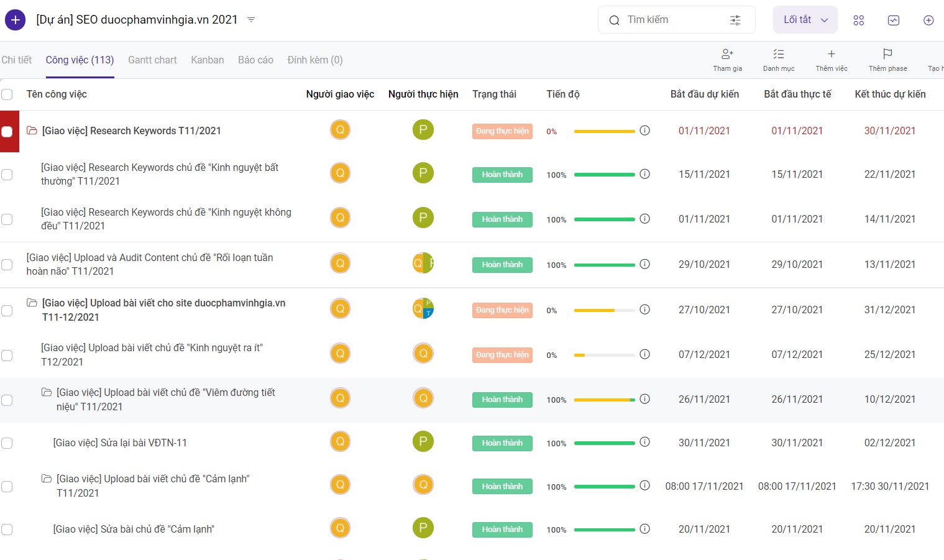Open the apps grid icon
This screenshot has width=944, height=560.
pyautogui.click(x=859, y=21)
